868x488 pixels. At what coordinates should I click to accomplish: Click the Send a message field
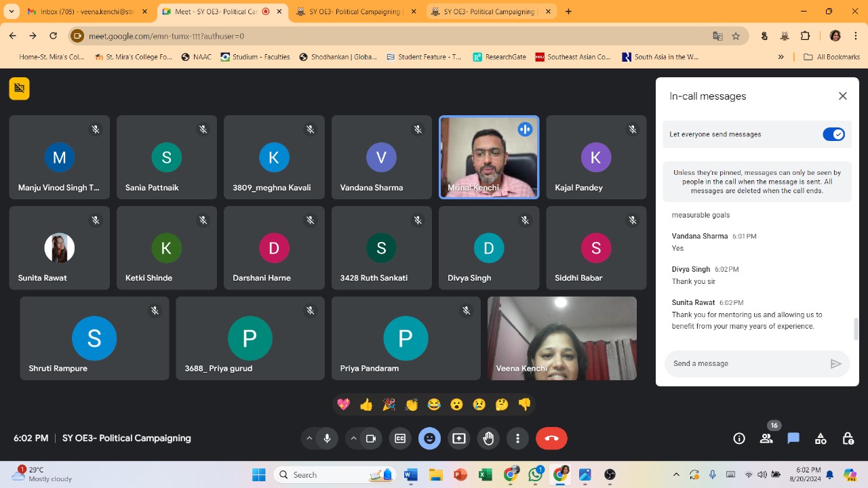[x=746, y=364]
